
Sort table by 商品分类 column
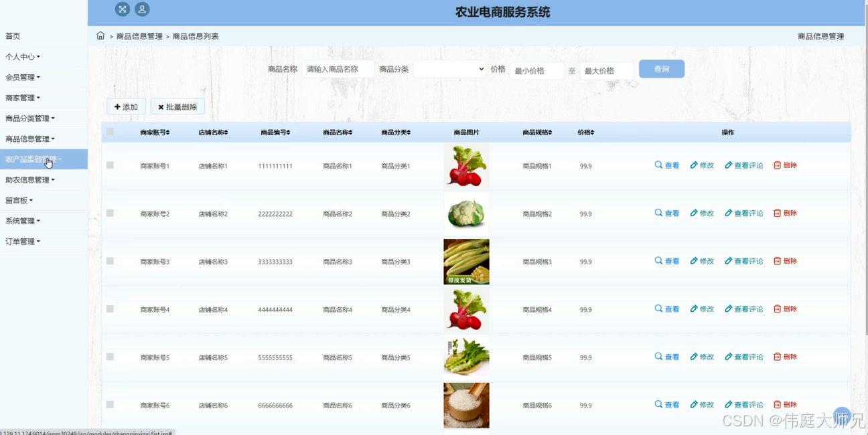[396, 133]
